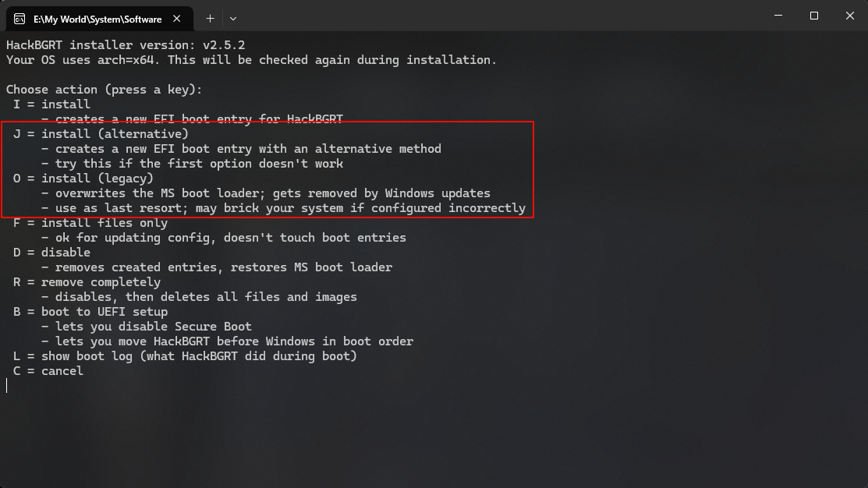
Task: Click the "I = install" option line
Action: pos(51,104)
